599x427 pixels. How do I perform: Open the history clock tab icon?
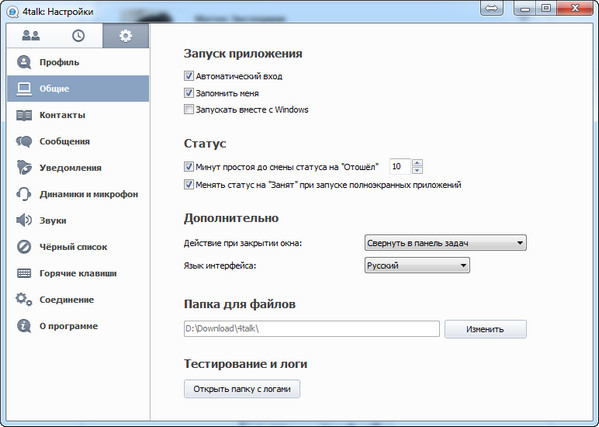(x=78, y=36)
